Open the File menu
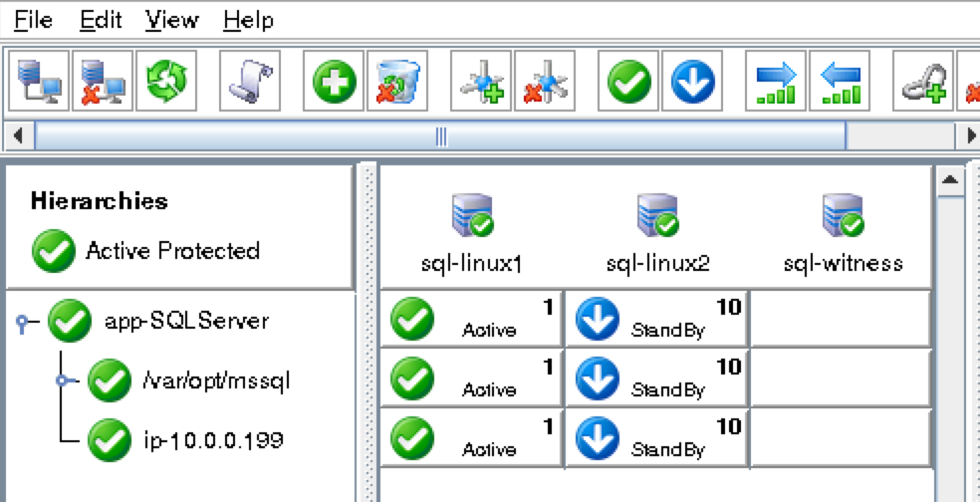Viewport: 980px width, 502px height. [x=33, y=21]
